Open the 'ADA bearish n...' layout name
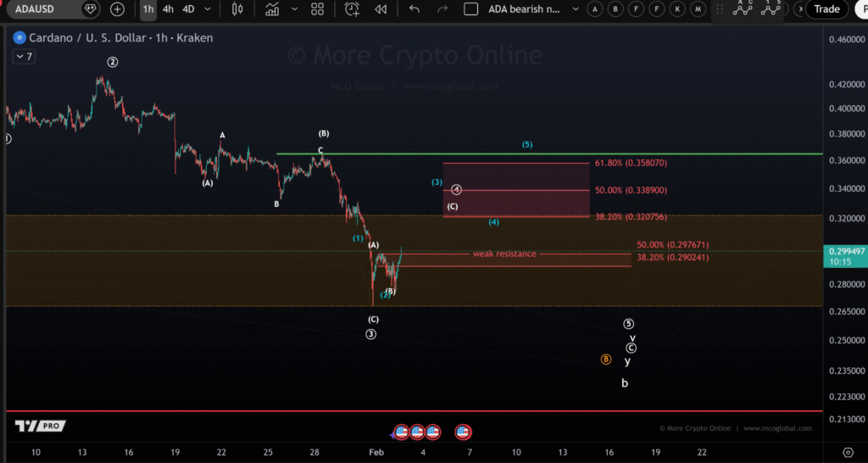868x463 pixels. (525, 8)
